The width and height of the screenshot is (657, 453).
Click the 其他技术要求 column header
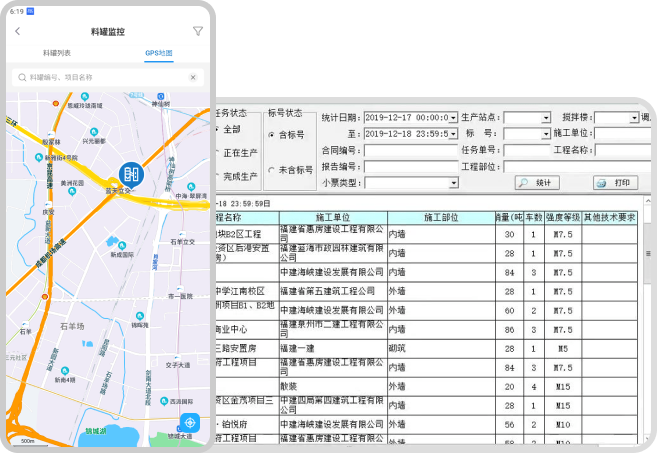point(610,217)
